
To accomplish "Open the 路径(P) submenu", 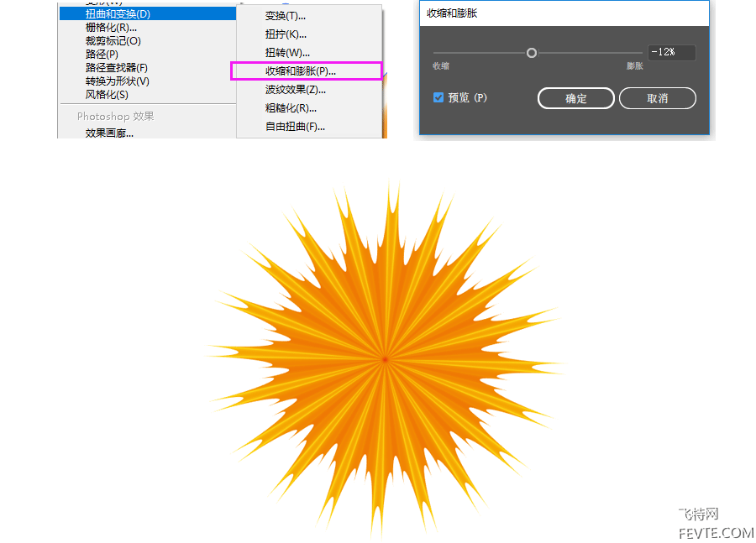I will [102, 55].
